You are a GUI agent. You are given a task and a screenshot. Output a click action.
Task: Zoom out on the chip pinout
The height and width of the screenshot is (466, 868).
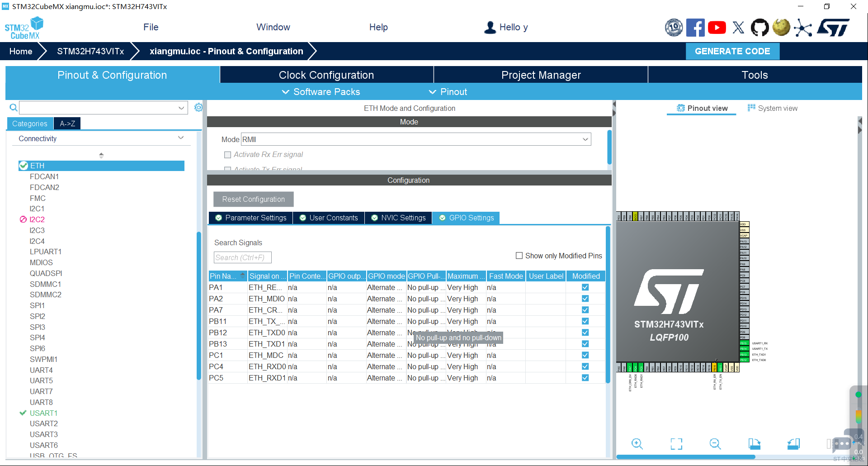715,444
